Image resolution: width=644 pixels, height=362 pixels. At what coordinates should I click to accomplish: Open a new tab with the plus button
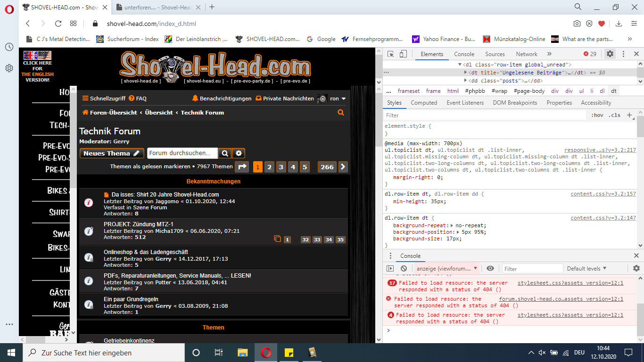pos(212,7)
